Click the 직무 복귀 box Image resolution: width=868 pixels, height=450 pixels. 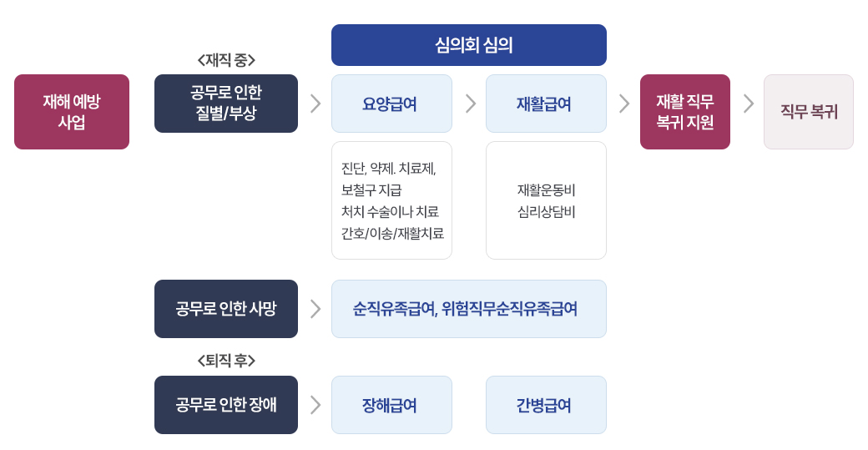pos(809,112)
